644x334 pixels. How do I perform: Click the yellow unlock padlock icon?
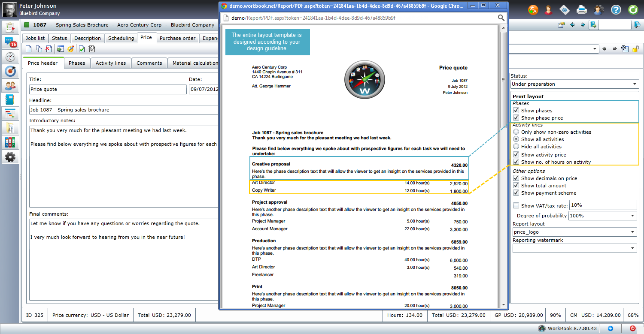[636, 49]
